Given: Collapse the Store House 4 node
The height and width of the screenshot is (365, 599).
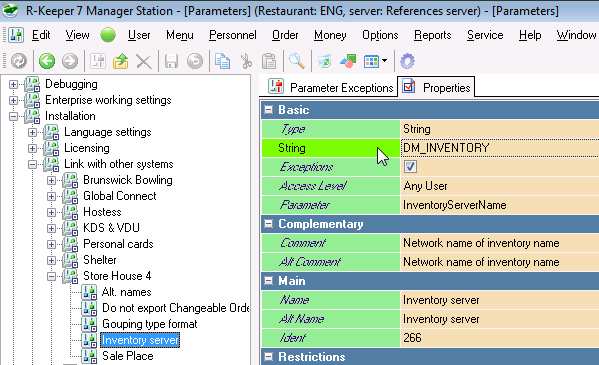Looking at the screenshot, I should click(x=52, y=276).
